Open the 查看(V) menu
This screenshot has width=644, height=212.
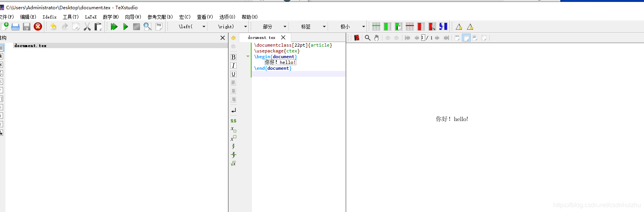[205, 17]
